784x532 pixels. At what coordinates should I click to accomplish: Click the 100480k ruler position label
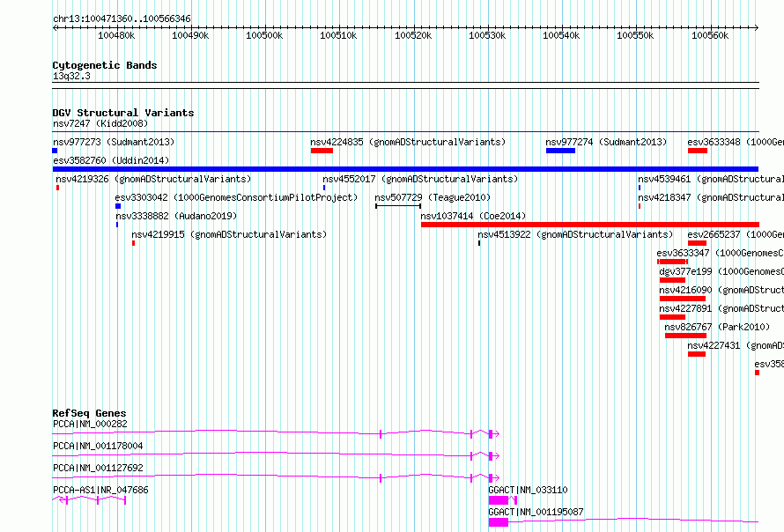[116, 35]
